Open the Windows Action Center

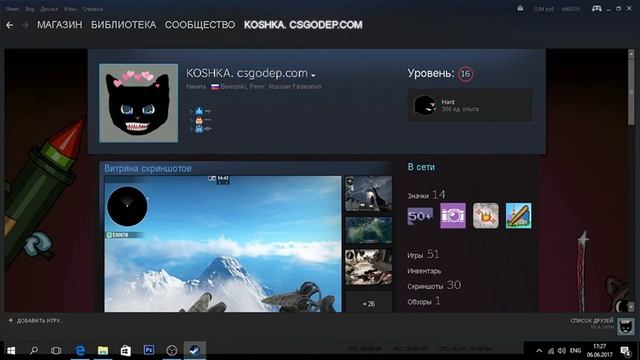(626, 351)
